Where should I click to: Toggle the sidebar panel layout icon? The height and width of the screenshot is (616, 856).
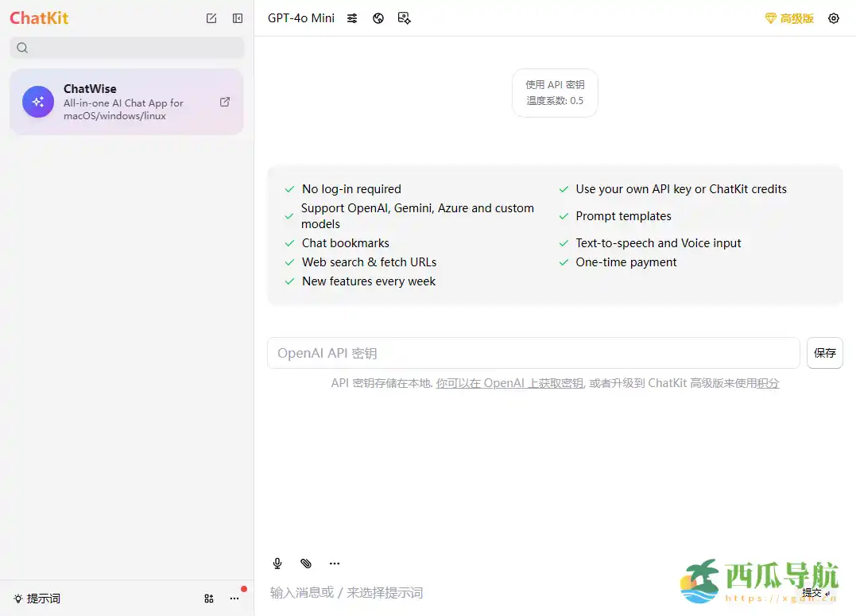coord(238,17)
